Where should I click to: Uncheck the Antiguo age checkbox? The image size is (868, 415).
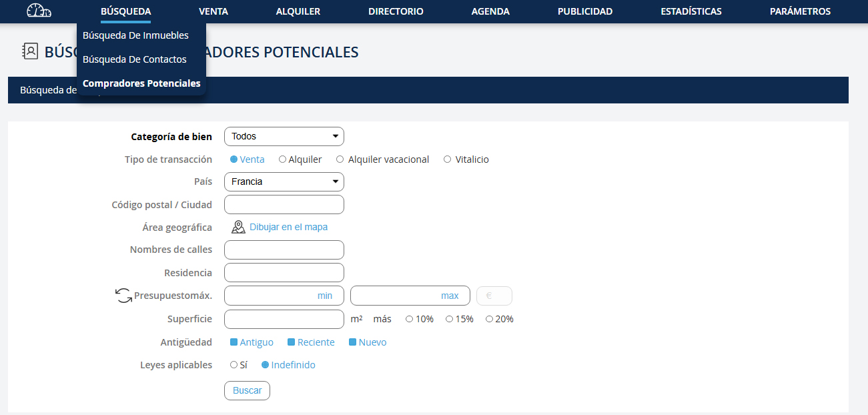coord(234,342)
